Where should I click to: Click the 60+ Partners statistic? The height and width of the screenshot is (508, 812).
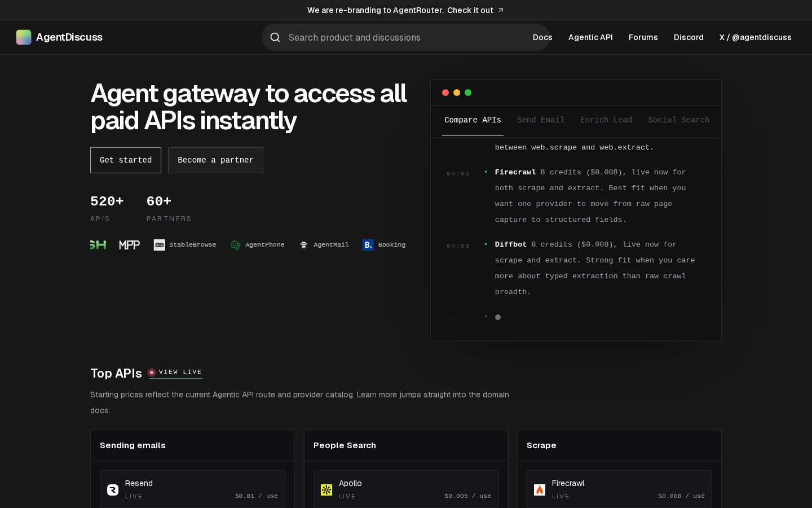point(169,208)
